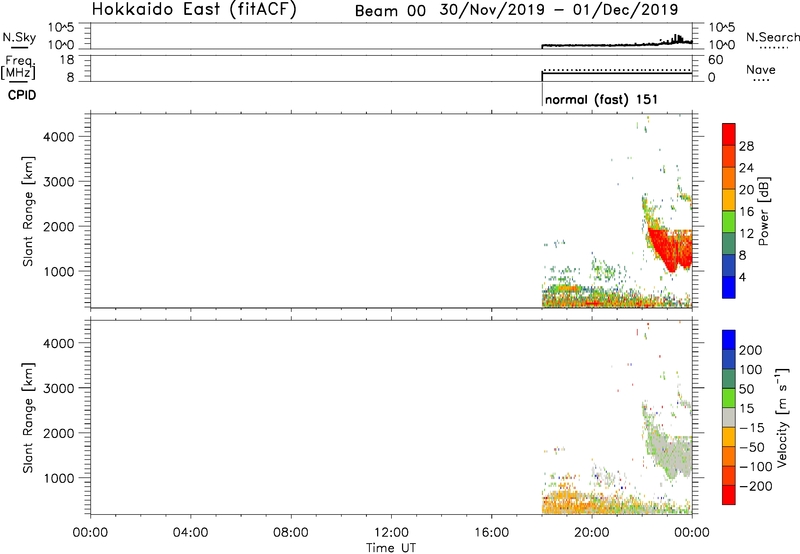Click the '2000' tick on the velocity panel
This screenshot has width=800, height=554.
pos(59,433)
